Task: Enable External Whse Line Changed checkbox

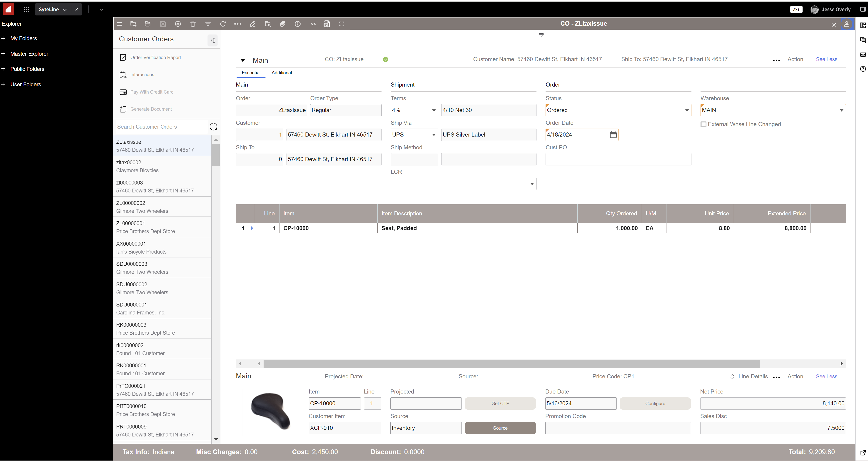Action: click(703, 124)
